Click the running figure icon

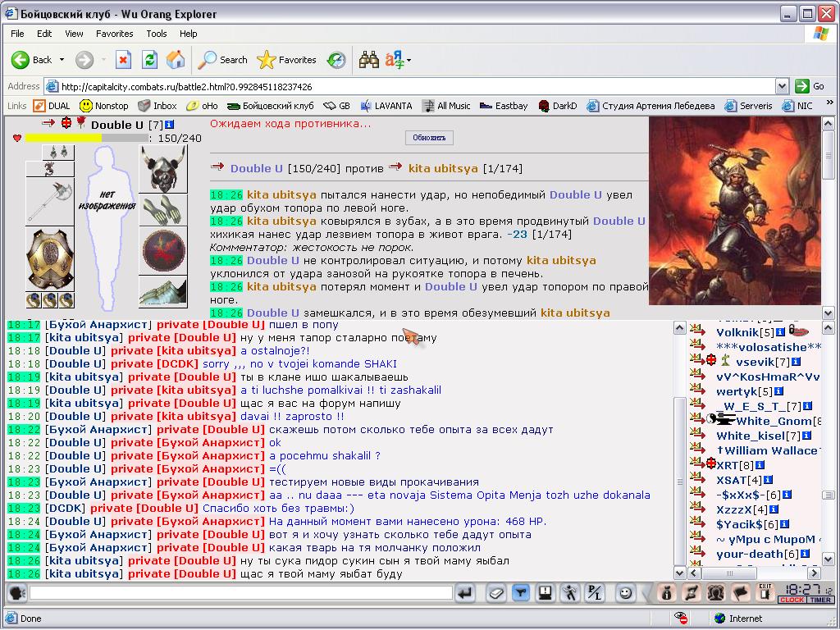[x=570, y=593]
